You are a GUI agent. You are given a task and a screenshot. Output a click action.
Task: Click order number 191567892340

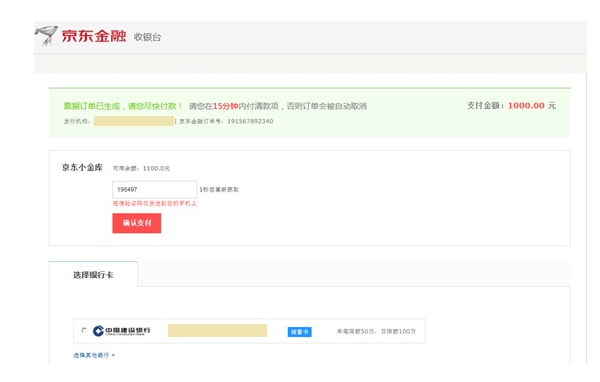[x=250, y=121]
